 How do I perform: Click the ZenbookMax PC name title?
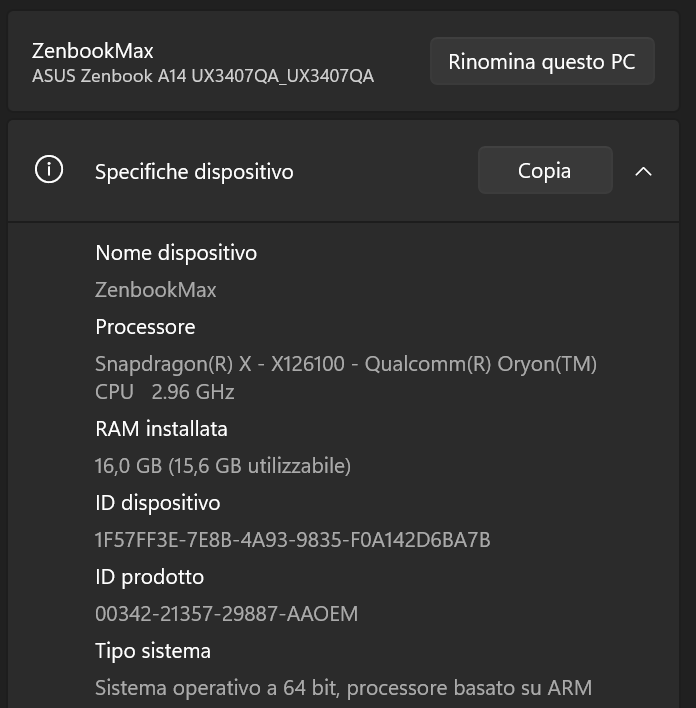[93, 51]
